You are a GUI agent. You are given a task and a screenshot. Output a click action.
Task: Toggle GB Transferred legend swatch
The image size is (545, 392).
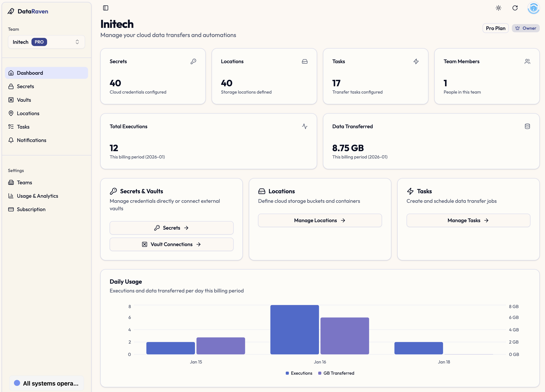[x=320, y=373]
